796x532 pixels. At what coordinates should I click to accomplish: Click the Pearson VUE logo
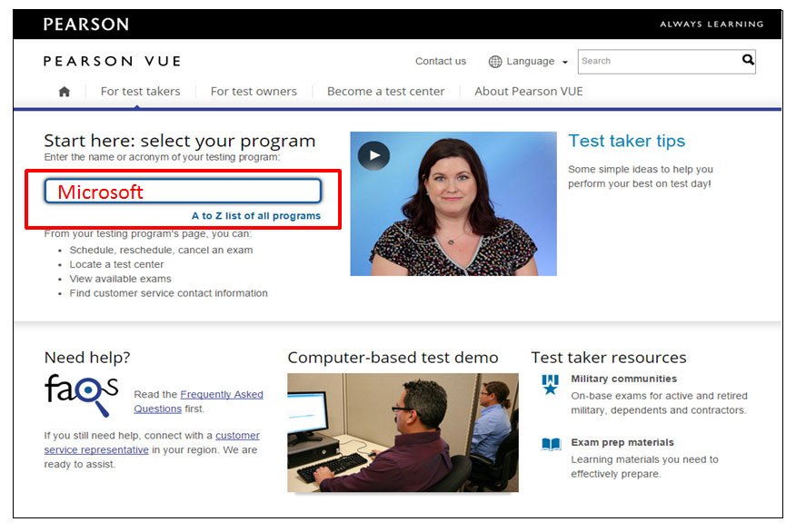[112, 62]
